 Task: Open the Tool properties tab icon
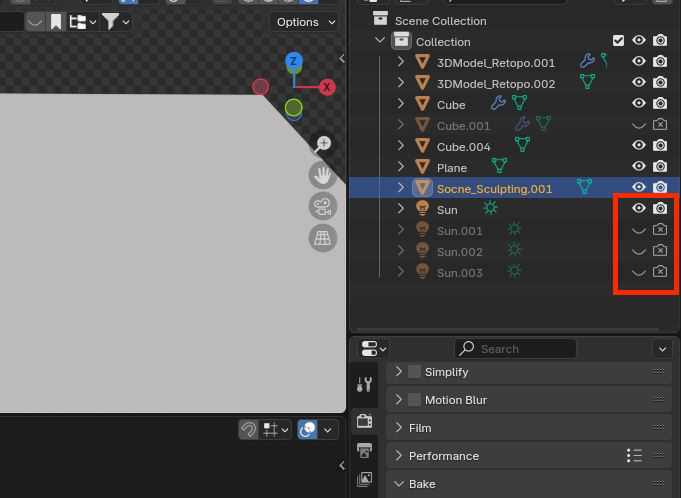[x=364, y=385]
